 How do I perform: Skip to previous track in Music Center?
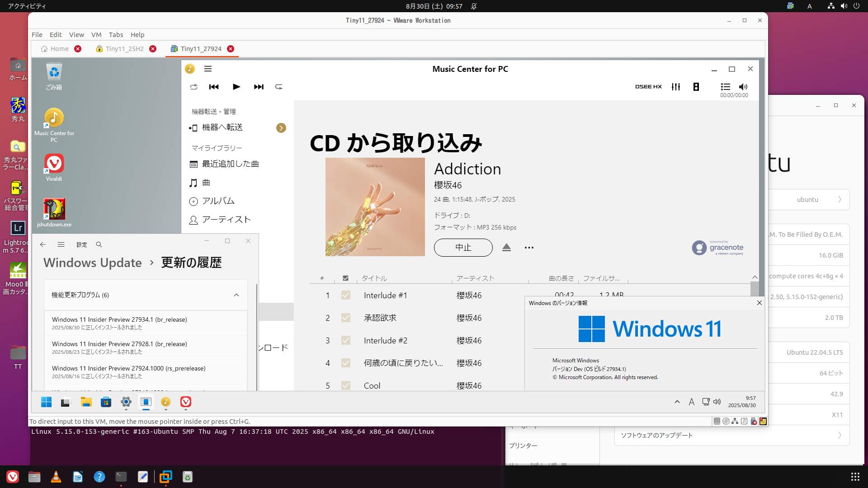pyautogui.click(x=214, y=87)
